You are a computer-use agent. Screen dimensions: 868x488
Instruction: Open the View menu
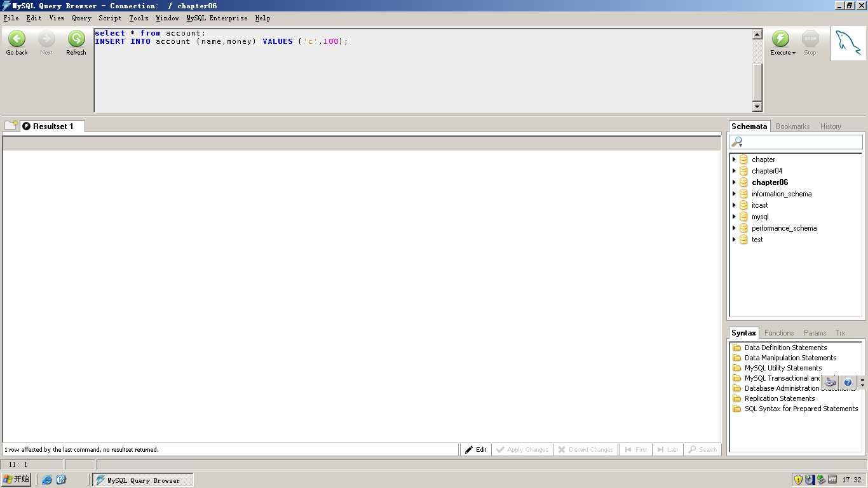coord(57,18)
